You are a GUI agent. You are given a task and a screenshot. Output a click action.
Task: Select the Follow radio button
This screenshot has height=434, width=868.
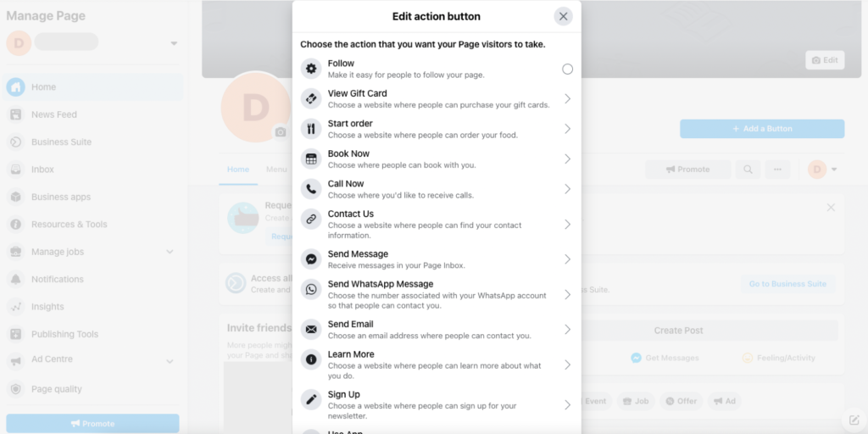click(567, 70)
